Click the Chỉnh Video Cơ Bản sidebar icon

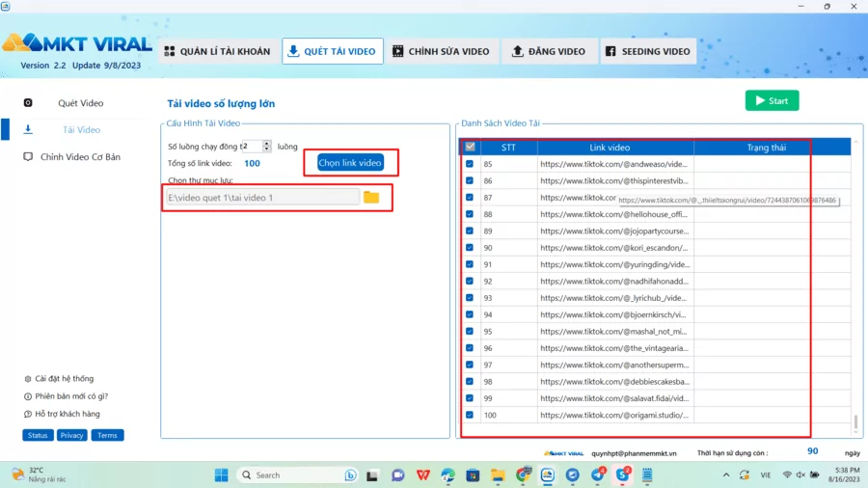[x=28, y=156]
